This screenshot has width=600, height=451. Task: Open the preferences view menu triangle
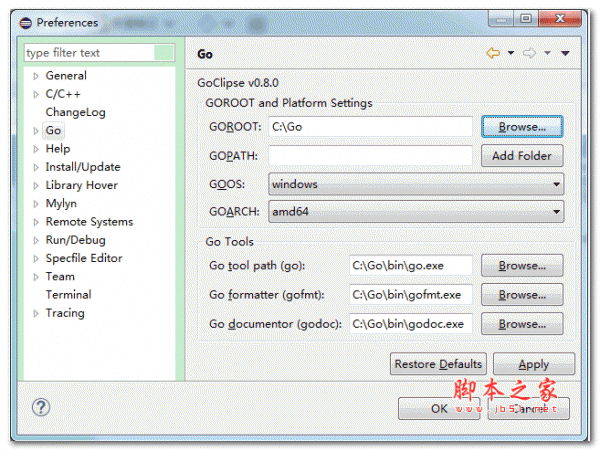click(565, 53)
